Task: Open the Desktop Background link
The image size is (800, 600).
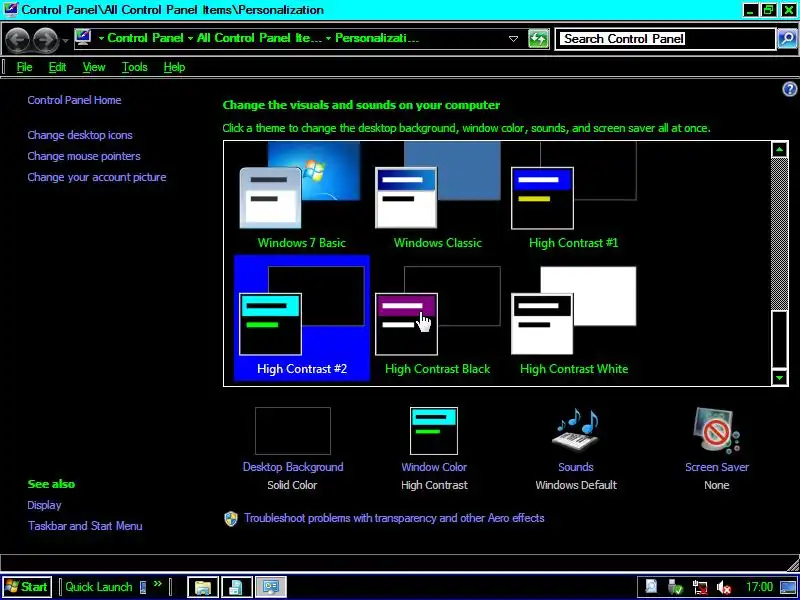Action: [x=293, y=467]
